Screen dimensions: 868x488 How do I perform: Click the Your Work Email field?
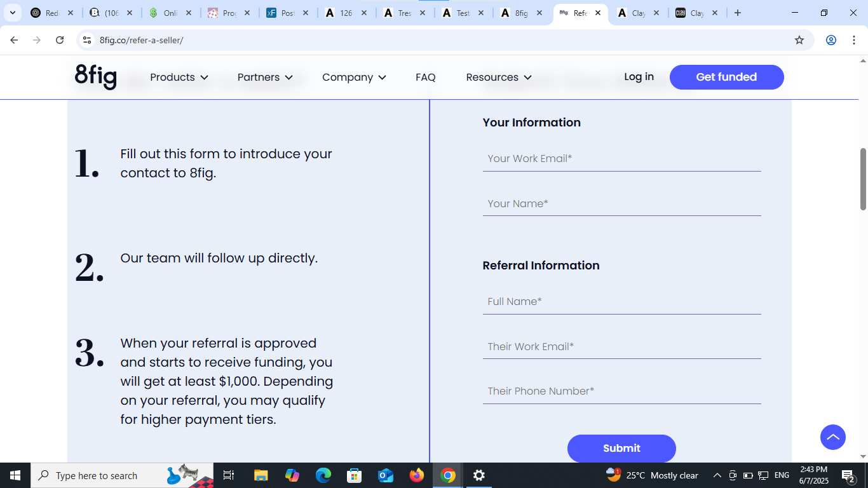(621, 159)
